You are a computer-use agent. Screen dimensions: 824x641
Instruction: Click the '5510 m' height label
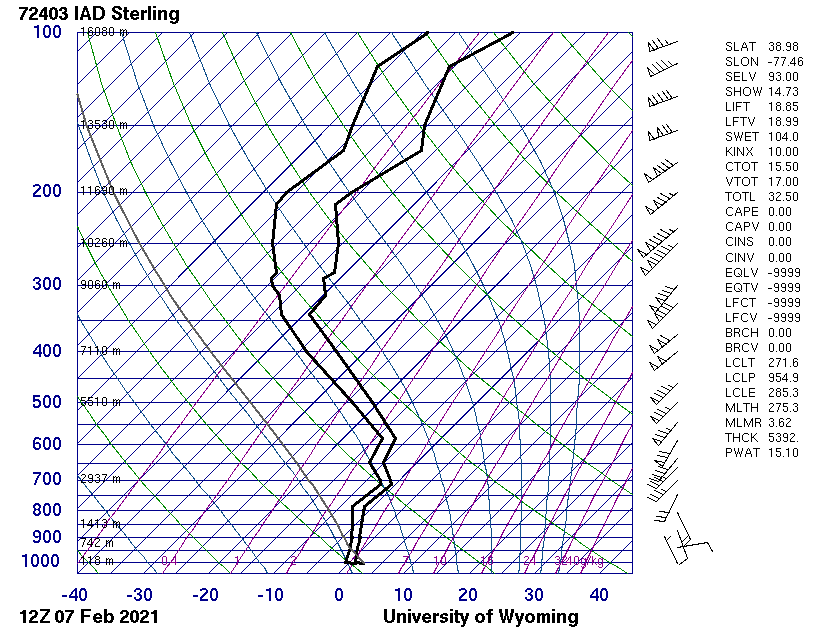[100, 402]
